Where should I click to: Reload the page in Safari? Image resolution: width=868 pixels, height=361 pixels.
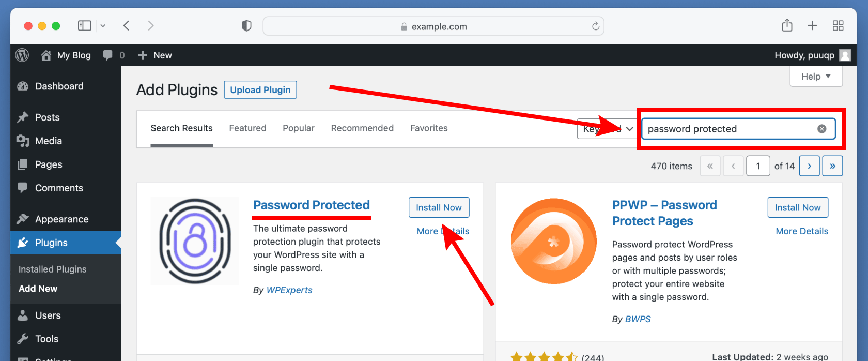click(x=596, y=26)
